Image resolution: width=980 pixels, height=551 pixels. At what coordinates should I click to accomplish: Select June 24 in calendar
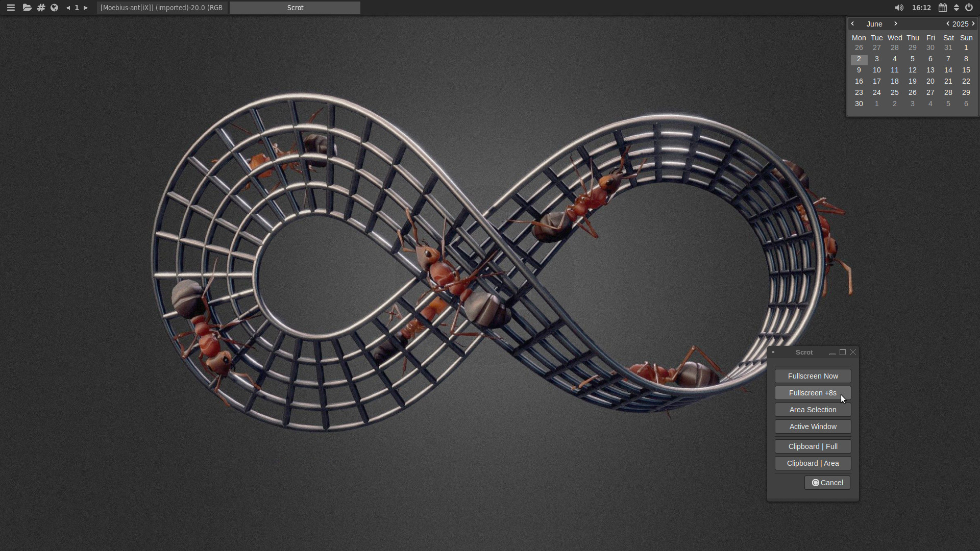pos(877,93)
